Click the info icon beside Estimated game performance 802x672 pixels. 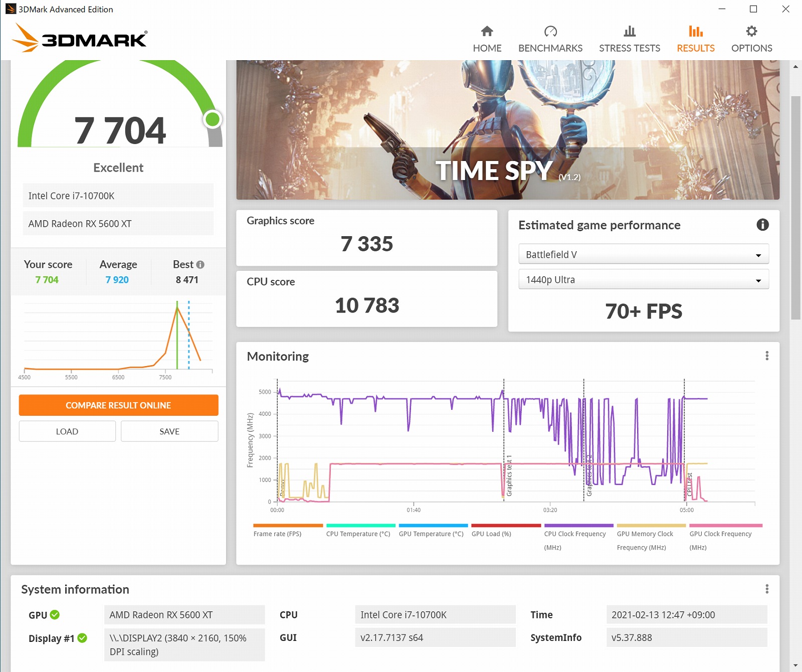point(762,225)
